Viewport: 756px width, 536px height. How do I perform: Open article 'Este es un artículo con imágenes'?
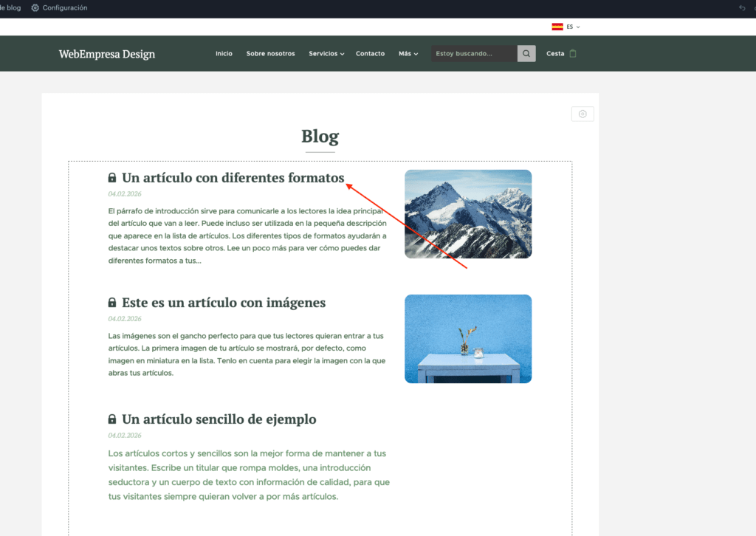pos(224,303)
